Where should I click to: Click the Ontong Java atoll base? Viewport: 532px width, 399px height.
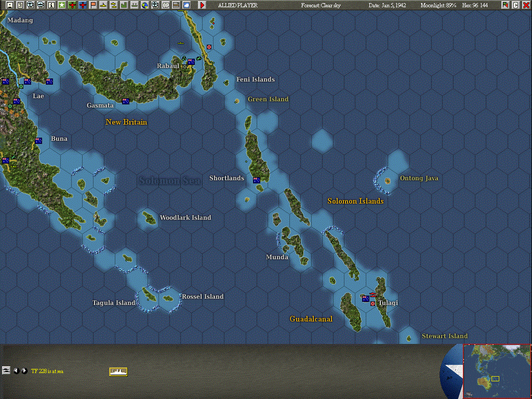pyautogui.click(x=388, y=181)
